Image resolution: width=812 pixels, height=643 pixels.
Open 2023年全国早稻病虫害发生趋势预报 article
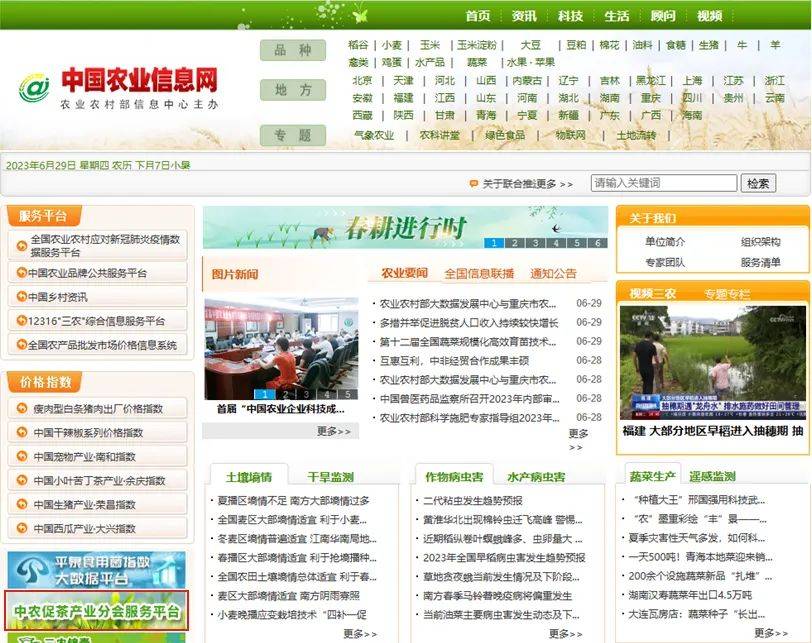pyautogui.click(x=504, y=558)
